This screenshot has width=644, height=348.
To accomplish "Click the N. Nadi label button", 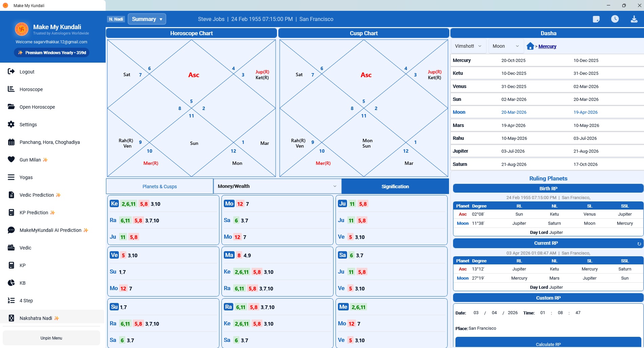I will click(x=116, y=19).
